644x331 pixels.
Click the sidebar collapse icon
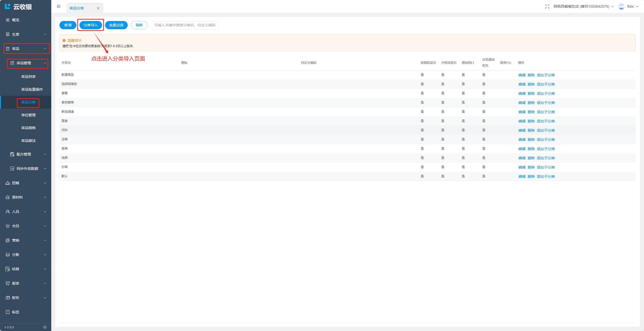59,6
